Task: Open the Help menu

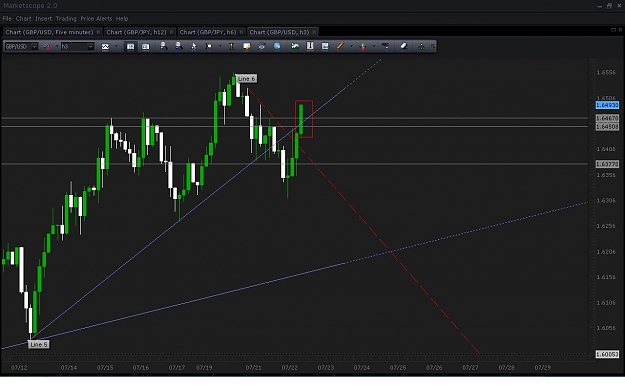Action: point(122,19)
